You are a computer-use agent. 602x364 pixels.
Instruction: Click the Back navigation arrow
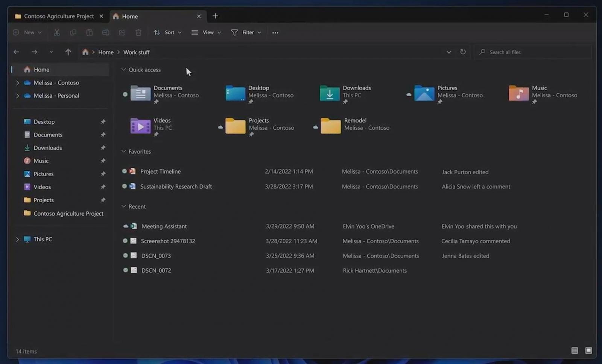(x=16, y=52)
